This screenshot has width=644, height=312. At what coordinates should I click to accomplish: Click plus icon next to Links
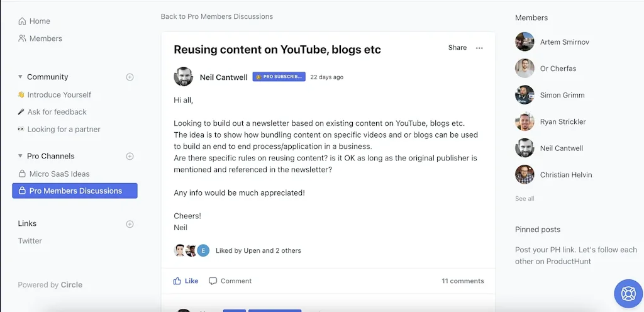pos(130,224)
